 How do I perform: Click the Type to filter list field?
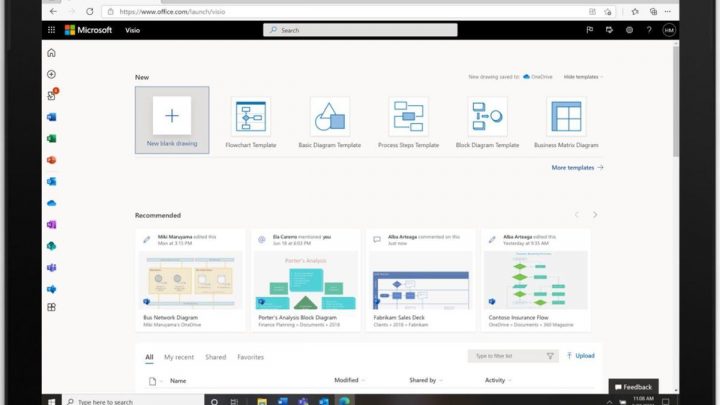point(507,356)
